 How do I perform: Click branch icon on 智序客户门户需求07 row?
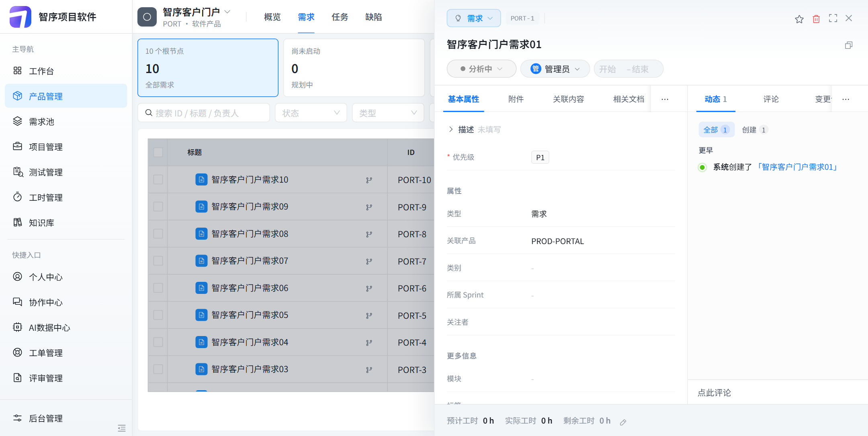click(x=369, y=261)
